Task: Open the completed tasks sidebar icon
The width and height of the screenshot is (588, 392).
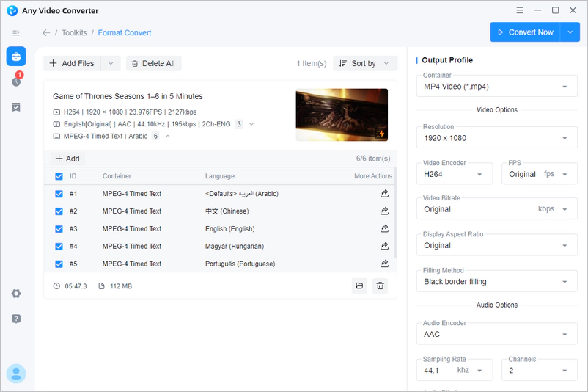Action: 16,107
